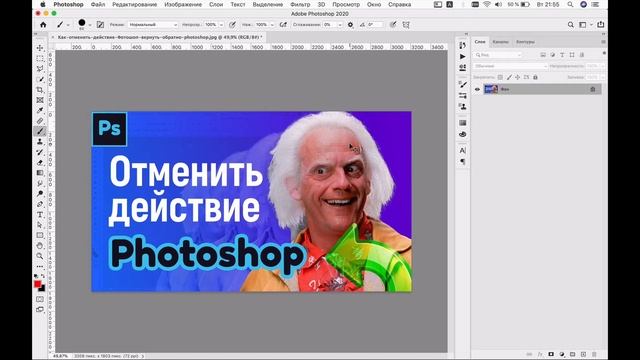Toggle Quick Mask mode
This screenshot has width=640, height=360.
[40, 299]
